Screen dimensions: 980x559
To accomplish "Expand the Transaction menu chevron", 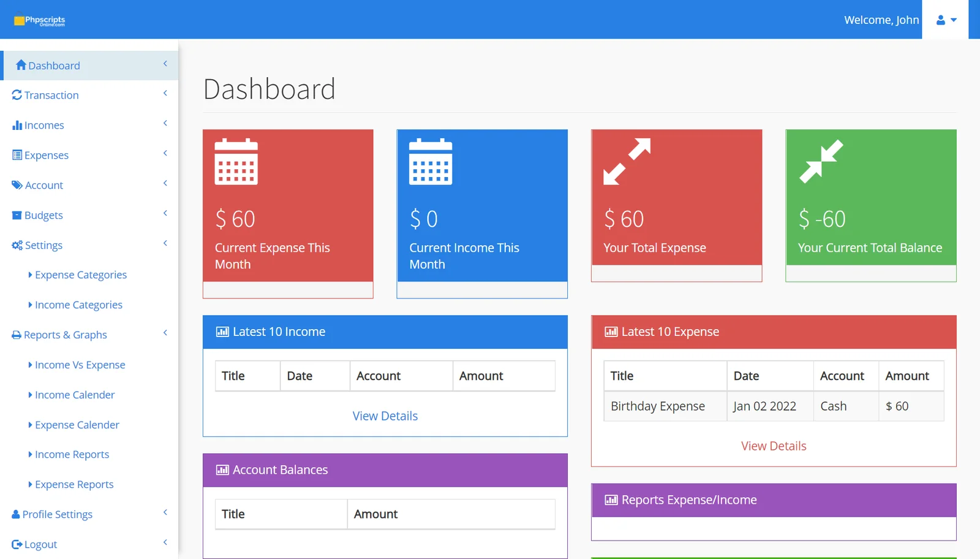I will pyautogui.click(x=165, y=93).
